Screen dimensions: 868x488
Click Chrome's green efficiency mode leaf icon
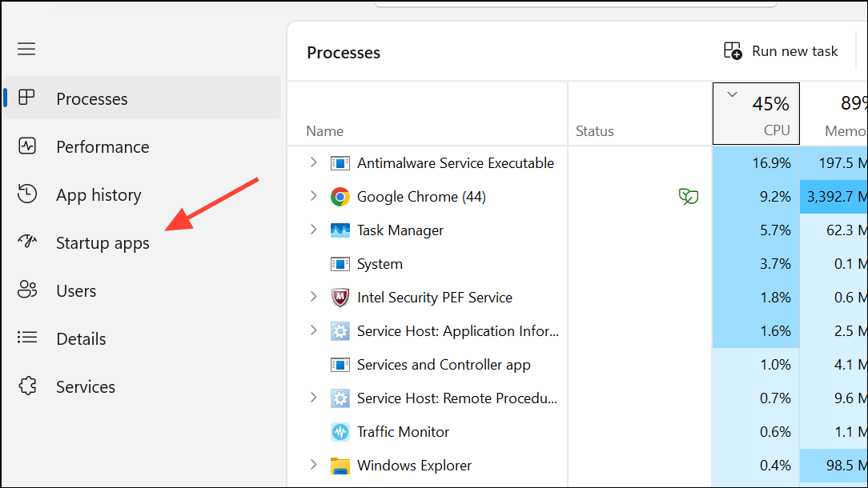pyautogui.click(x=688, y=197)
